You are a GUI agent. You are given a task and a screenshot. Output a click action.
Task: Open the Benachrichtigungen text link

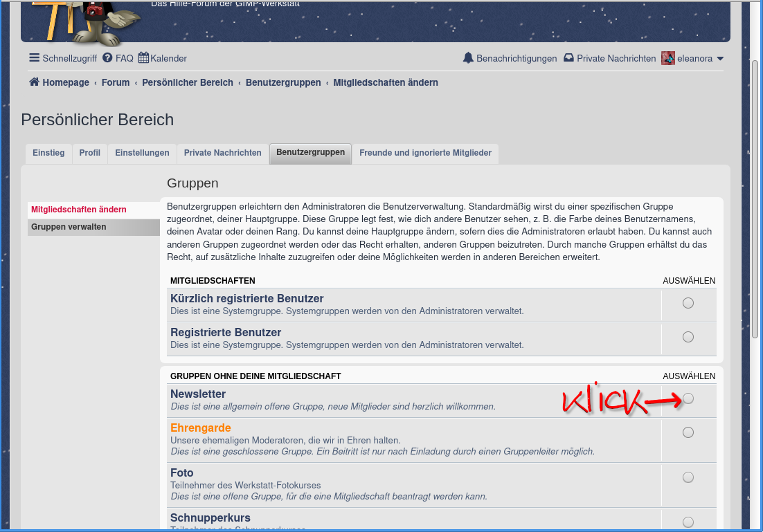[517, 58]
